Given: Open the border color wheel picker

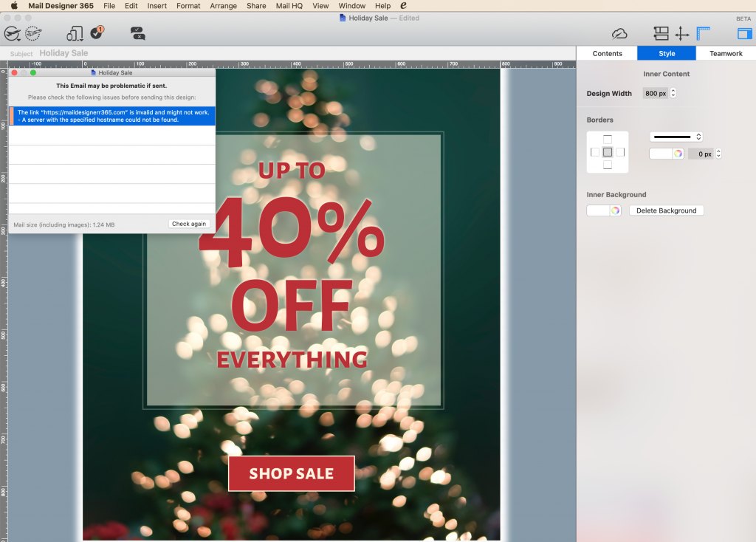Looking at the screenshot, I should tap(678, 154).
